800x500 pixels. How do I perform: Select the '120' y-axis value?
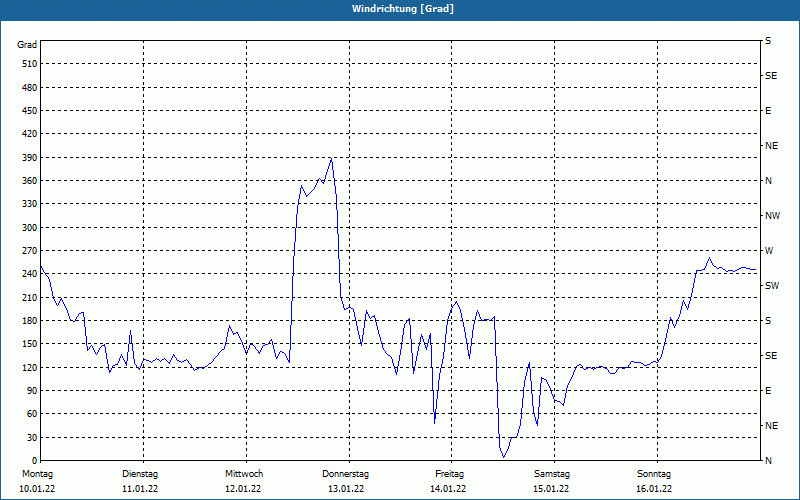(x=30, y=367)
